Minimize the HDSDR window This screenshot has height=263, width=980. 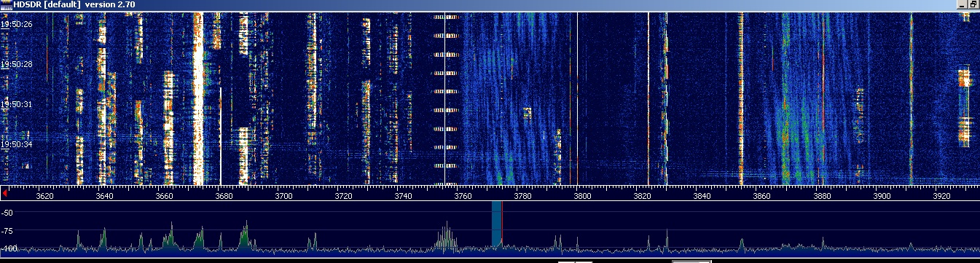click(961, 4)
